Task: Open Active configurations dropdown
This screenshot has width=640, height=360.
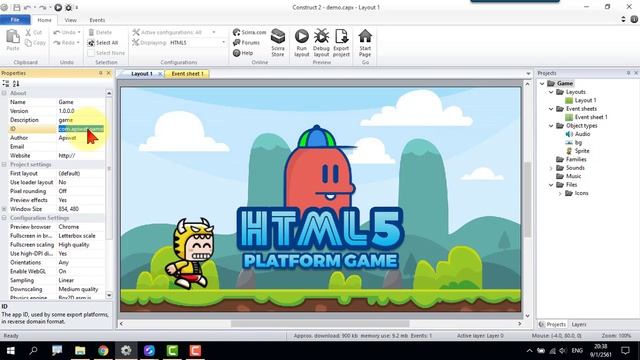Action: point(213,32)
